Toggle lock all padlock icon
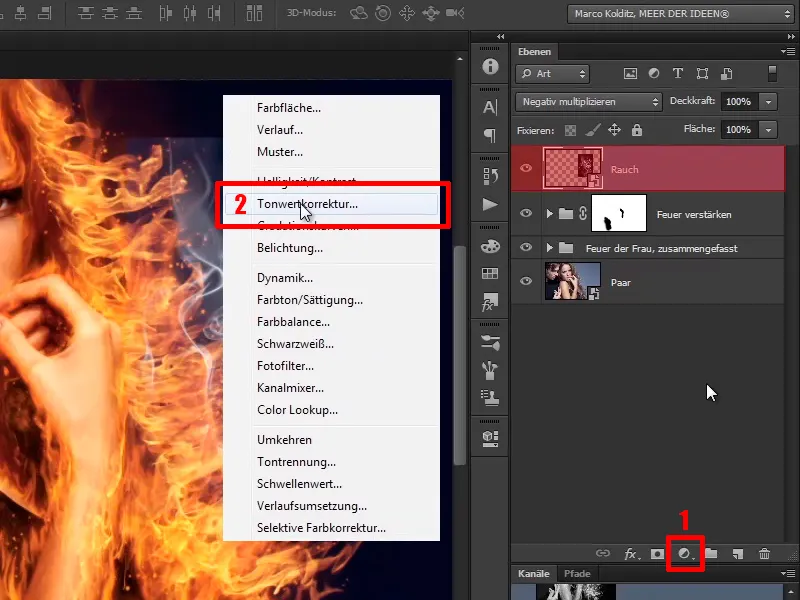 [637, 130]
